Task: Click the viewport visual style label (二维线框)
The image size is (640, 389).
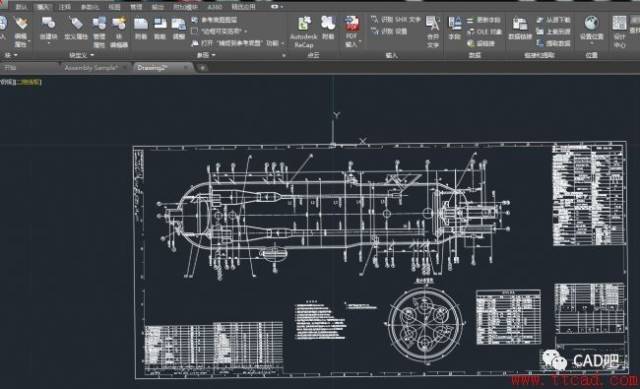Action: point(29,82)
